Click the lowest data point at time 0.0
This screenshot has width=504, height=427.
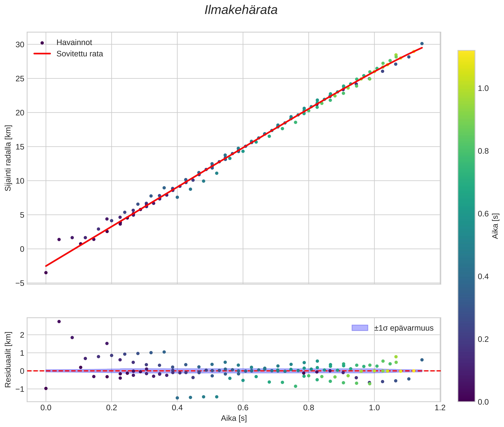[46, 273]
